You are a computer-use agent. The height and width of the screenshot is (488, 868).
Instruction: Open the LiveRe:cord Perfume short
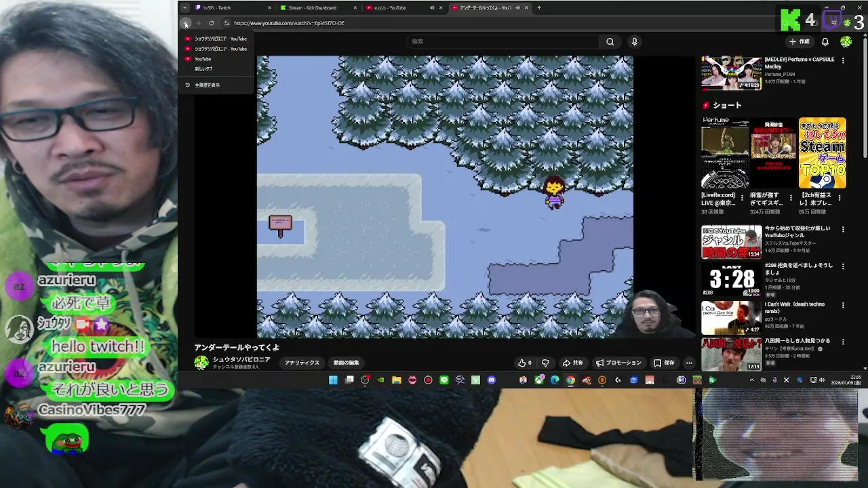pyautogui.click(x=725, y=153)
